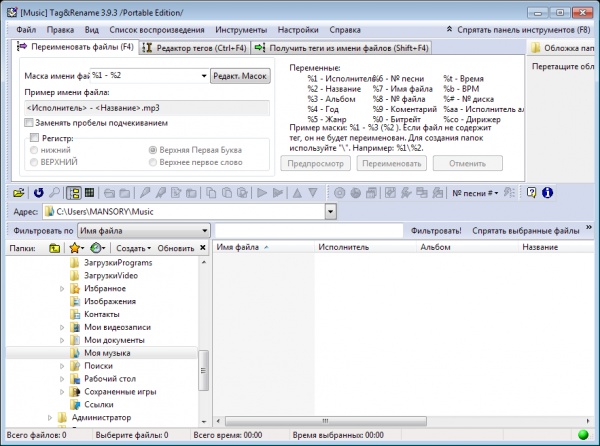Click the Адрес path input field
The width and height of the screenshot is (600, 446).
190,212
